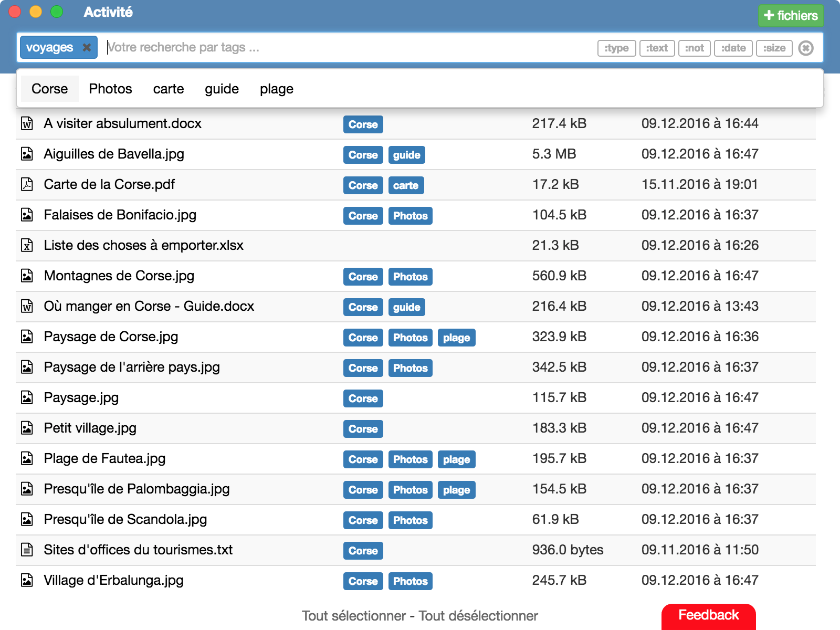Click the image icon beside "Montagnes de Corse.jpg"
The width and height of the screenshot is (840, 630).
click(x=28, y=276)
